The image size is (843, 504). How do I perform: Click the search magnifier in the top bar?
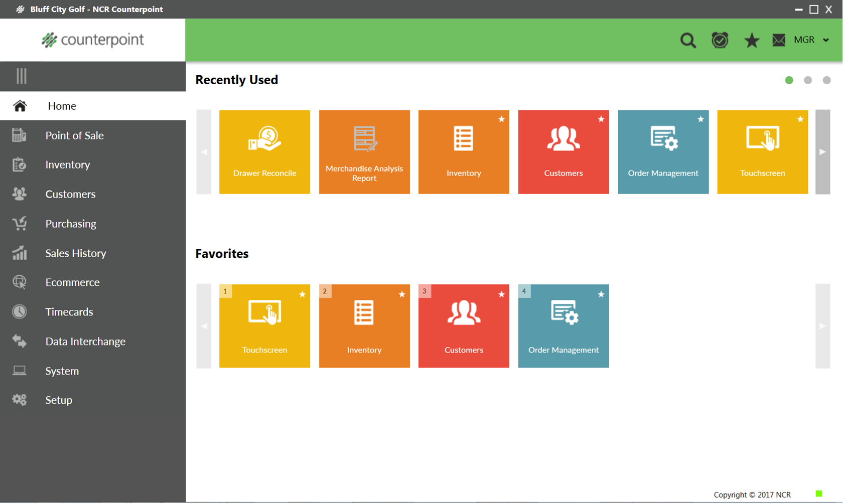688,40
